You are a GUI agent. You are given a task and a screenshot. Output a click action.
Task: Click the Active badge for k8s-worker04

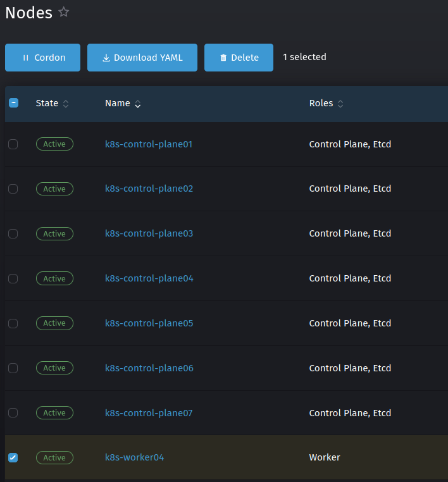(54, 457)
